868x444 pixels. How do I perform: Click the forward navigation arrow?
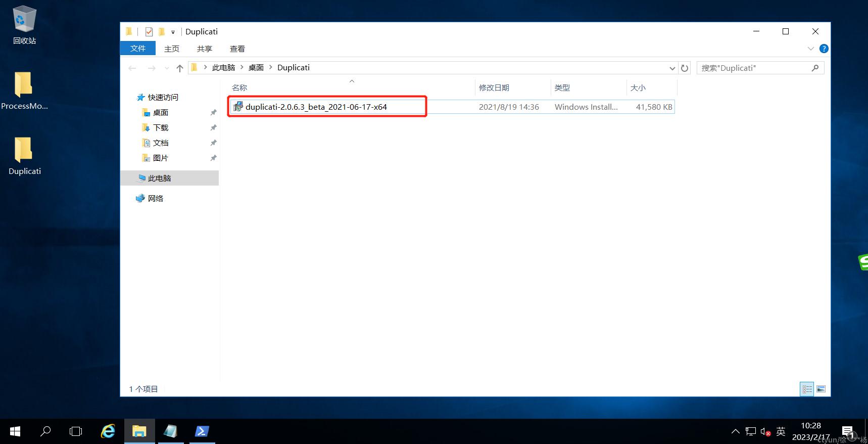coord(152,68)
